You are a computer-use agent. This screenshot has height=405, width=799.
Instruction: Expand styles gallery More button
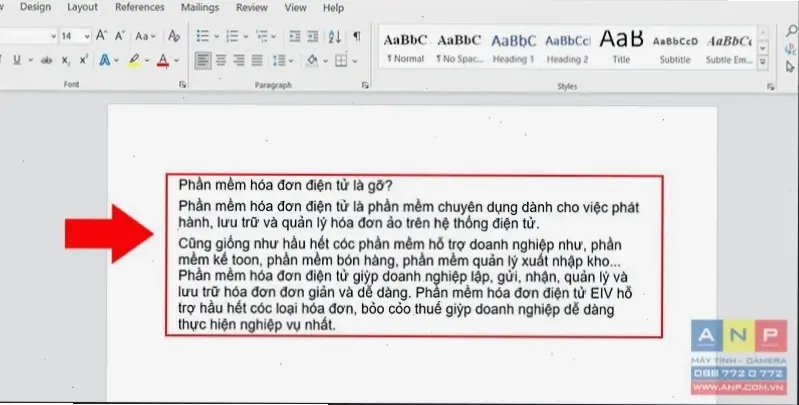763,62
